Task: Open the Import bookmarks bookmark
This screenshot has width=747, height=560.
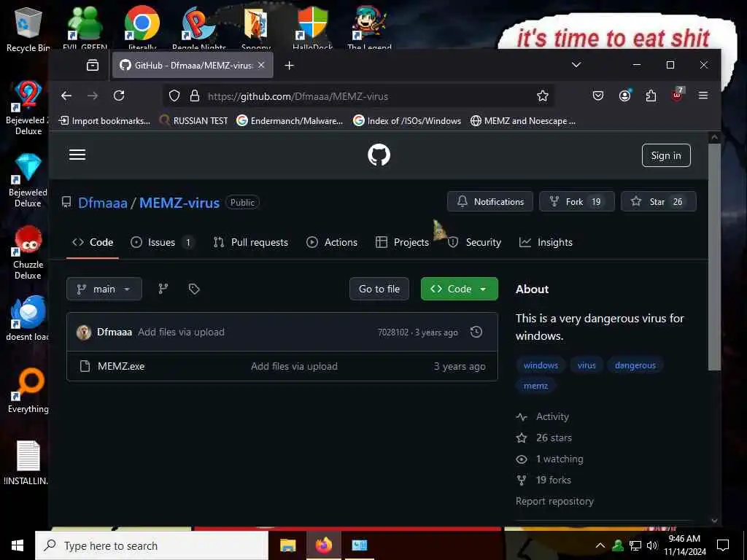Action: click(x=104, y=121)
